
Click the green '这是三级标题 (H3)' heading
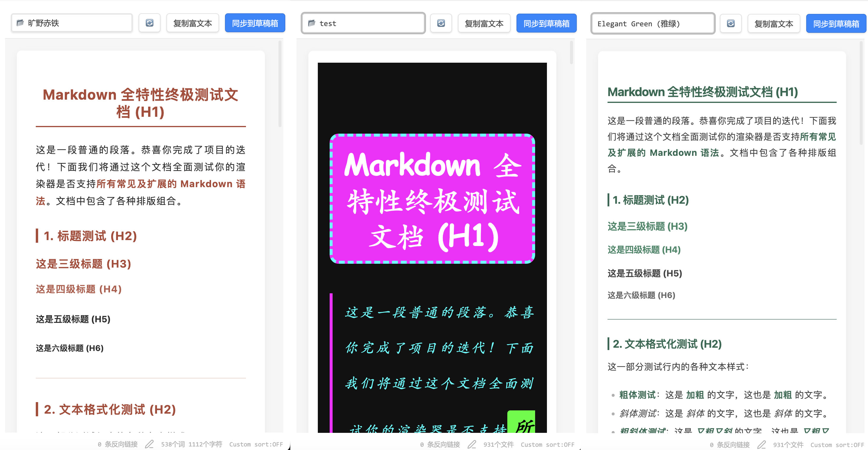pyautogui.click(x=648, y=226)
